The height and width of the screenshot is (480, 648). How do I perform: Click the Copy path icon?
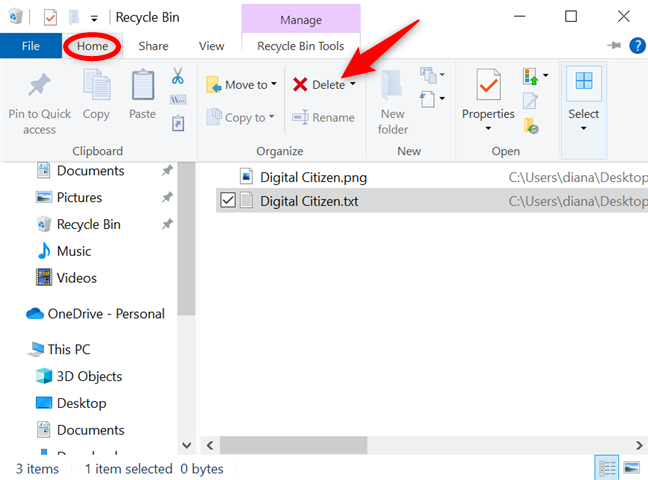coord(178,100)
